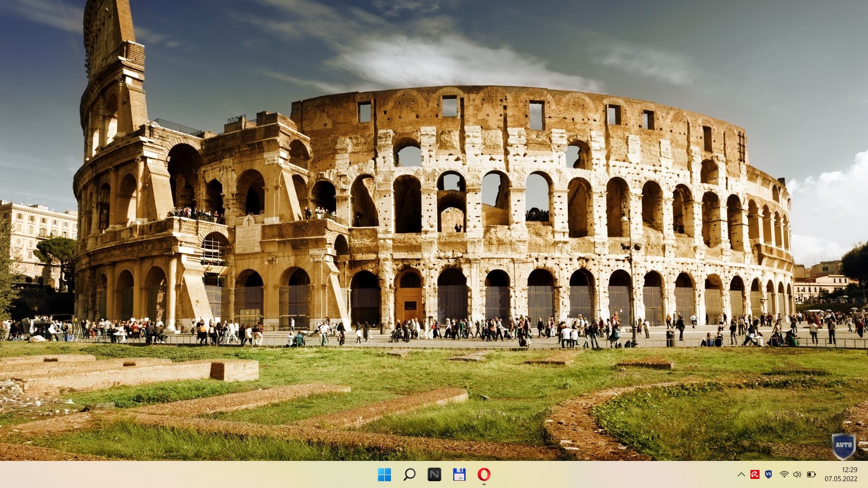Open taskbar Search magnifier
The height and width of the screenshot is (488, 868).
(x=409, y=474)
